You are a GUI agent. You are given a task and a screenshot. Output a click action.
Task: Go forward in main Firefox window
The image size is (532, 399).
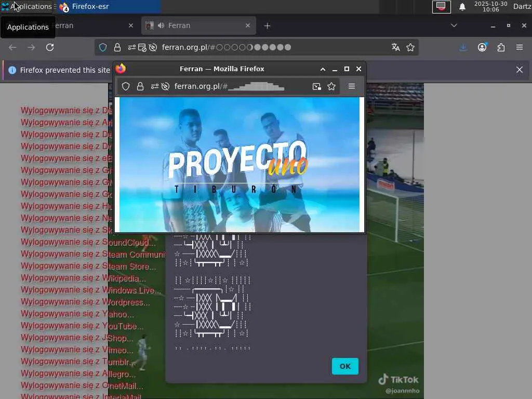[x=31, y=47]
